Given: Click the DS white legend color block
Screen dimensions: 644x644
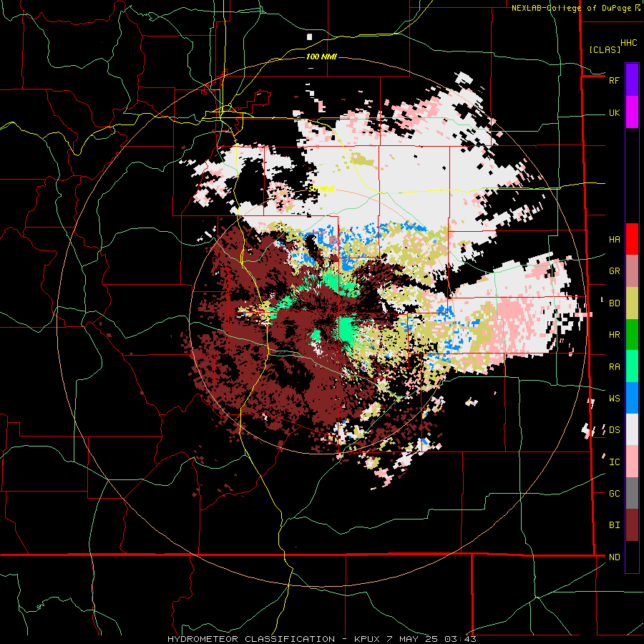Looking at the screenshot, I should click(632, 429).
